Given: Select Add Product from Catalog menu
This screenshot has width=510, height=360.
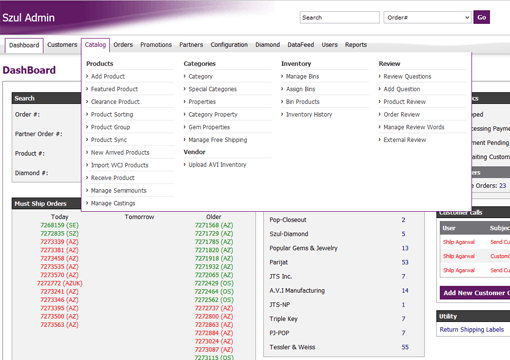Looking at the screenshot, I should pyautogui.click(x=108, y=76).
